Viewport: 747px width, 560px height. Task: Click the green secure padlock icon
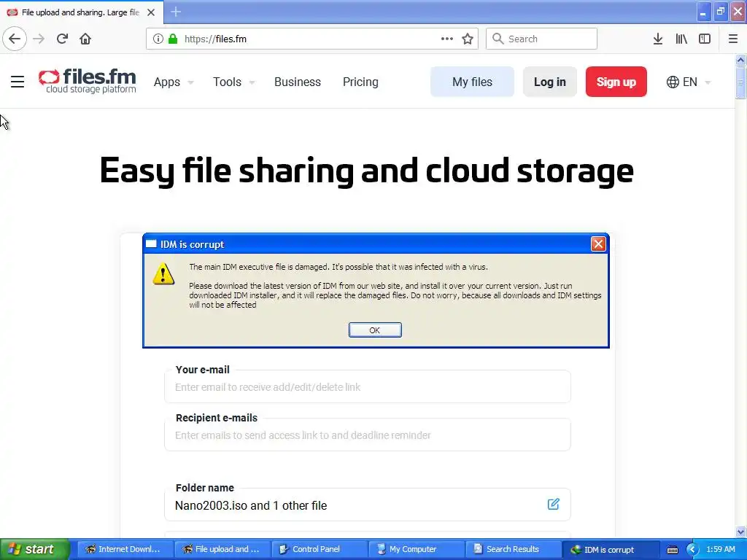[x=173, y=39]
